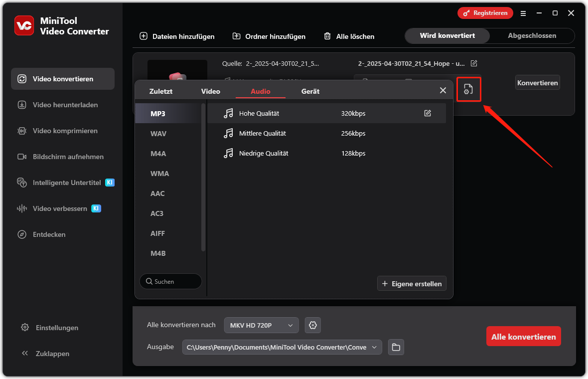This screenshot has width=588, height=379.
Task: Click the Alle konvertieren button
Action: [x=524, y=336]
